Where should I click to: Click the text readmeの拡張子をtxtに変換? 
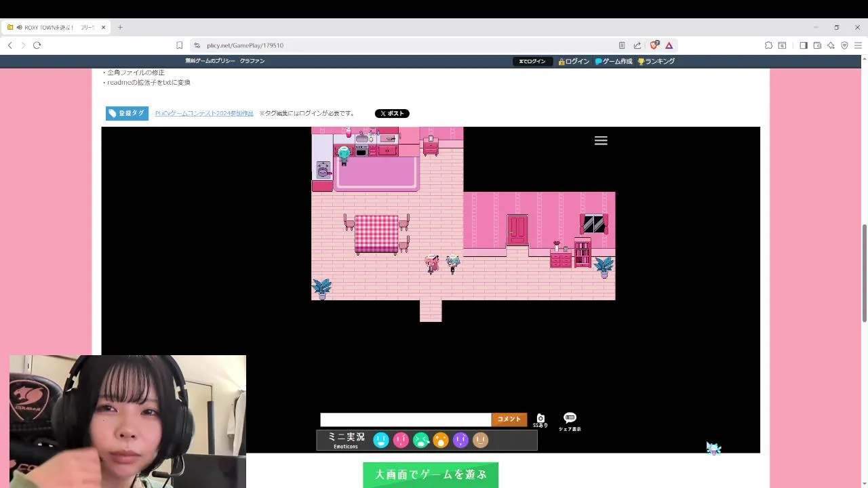click(149, 83)
